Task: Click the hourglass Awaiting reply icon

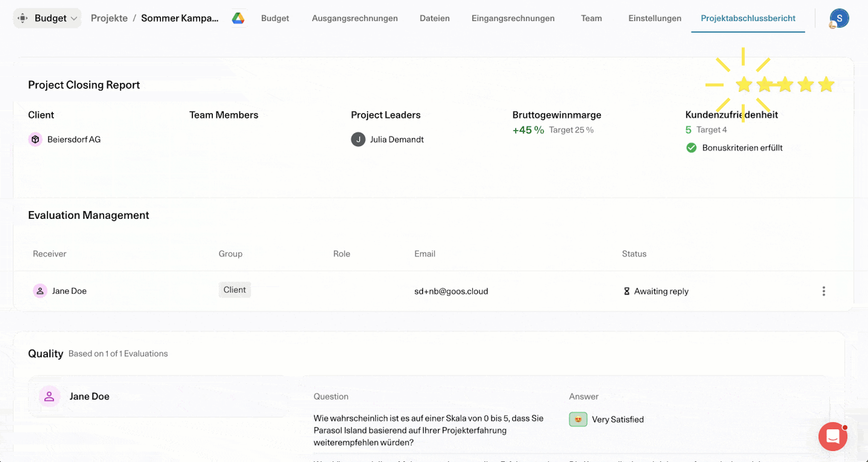Action: (x=626, y=291)
